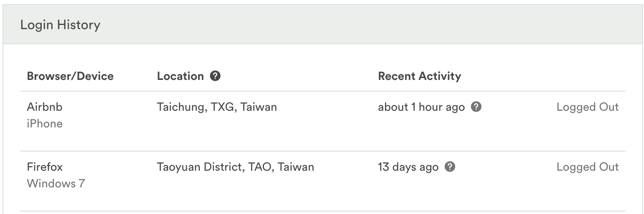Click help icon next to '13 days ago'
Image resolution: width=644 pixels, height=214 pixels.
pos(450,167)
